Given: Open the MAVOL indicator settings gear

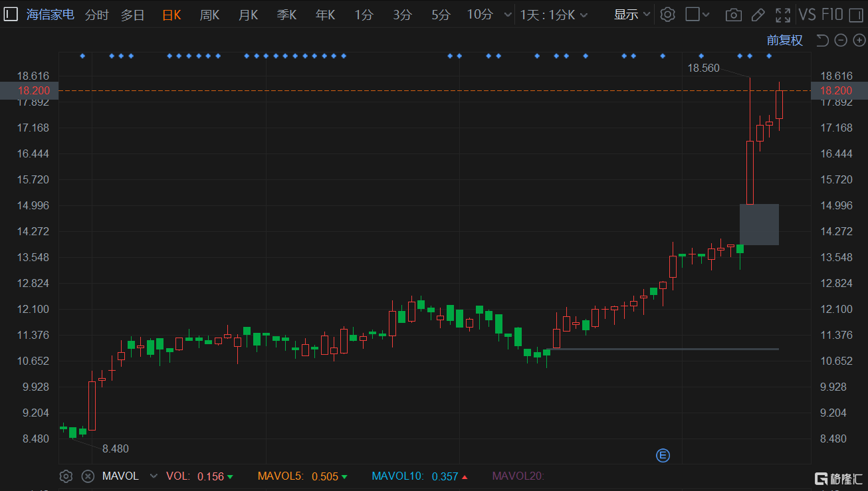Looking at the screenshot, I should [x=66, y=476].
